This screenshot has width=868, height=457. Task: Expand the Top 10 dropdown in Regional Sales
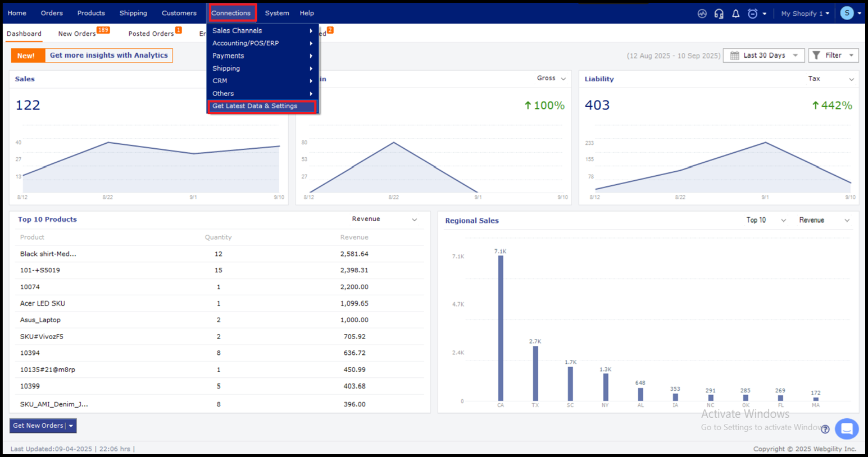(765, 221)
